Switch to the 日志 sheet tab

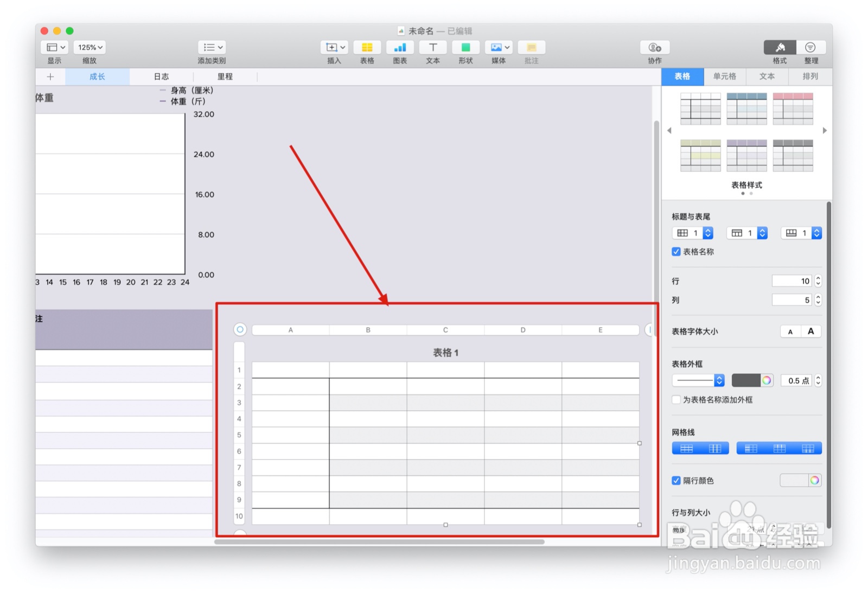[x=161, y=76]
